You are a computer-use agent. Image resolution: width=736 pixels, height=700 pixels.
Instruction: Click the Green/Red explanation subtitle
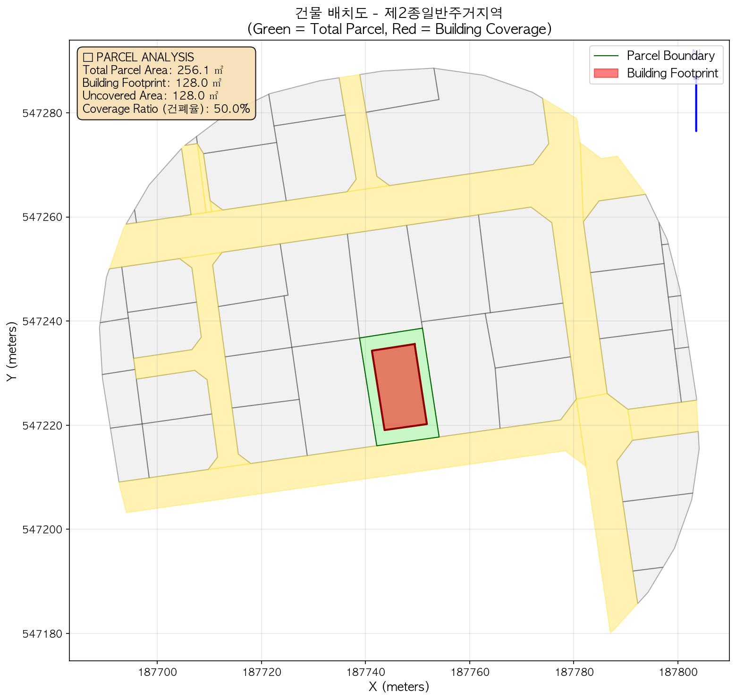399,29
